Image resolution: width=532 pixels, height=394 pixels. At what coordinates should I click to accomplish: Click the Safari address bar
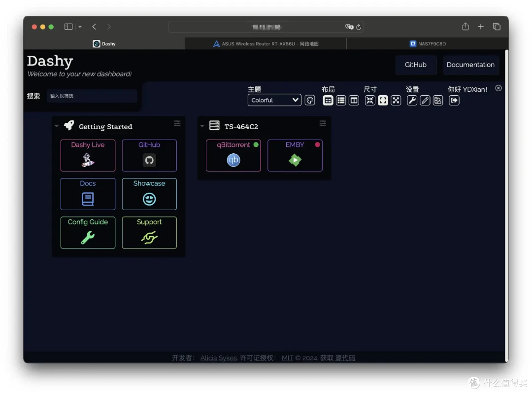pyautogui.click(x=266, y=27)
